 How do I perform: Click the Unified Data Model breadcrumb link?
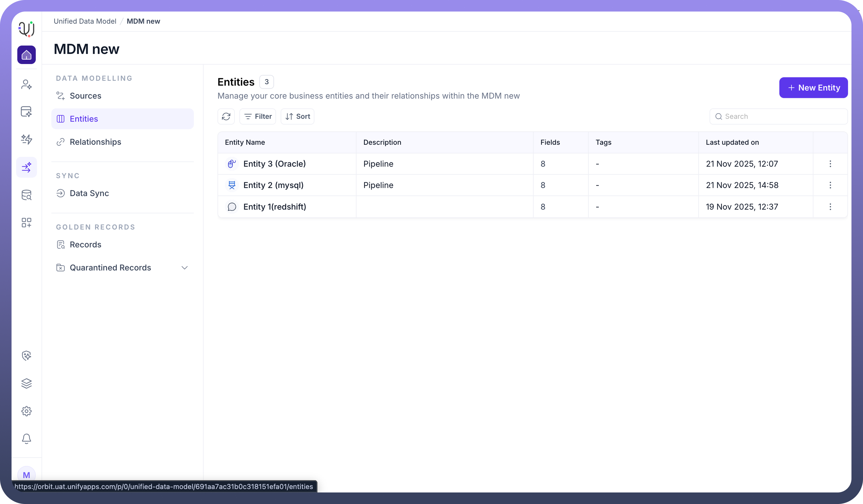coord(85,21)
